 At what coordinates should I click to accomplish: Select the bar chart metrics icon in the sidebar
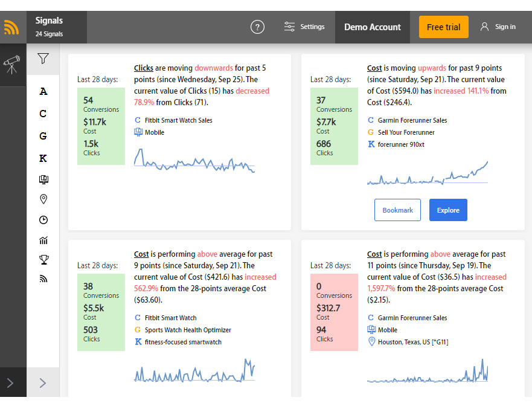(x=43, y=240)
